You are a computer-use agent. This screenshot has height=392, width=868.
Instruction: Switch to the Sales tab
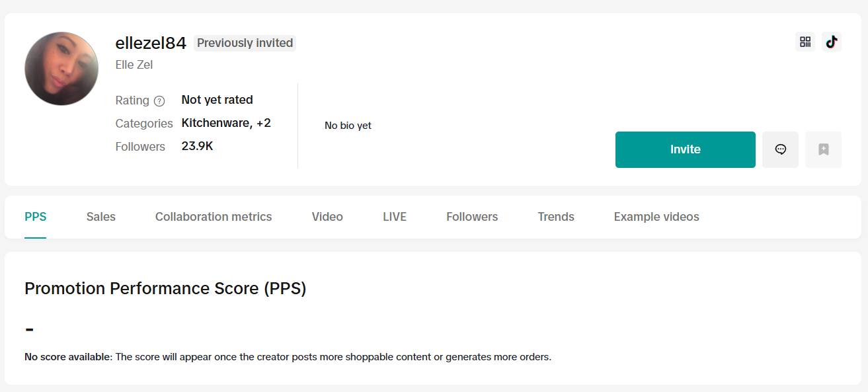point(100,217)
